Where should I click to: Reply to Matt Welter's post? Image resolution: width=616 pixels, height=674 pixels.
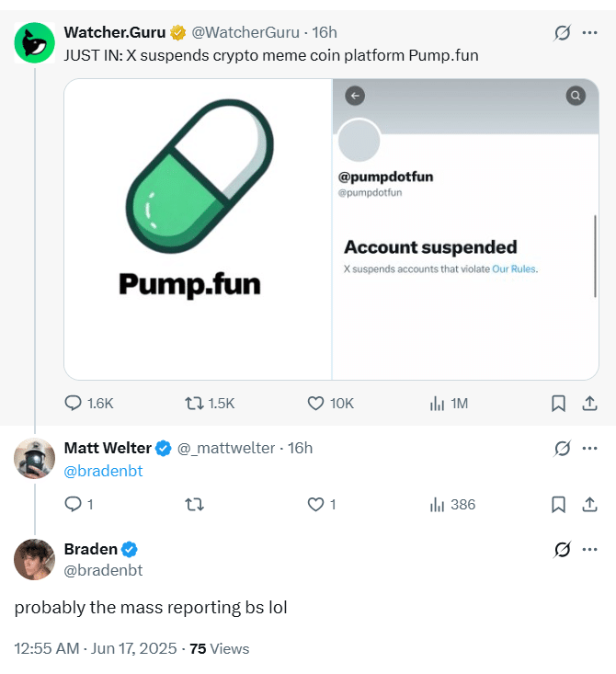(x=74, y=504)
